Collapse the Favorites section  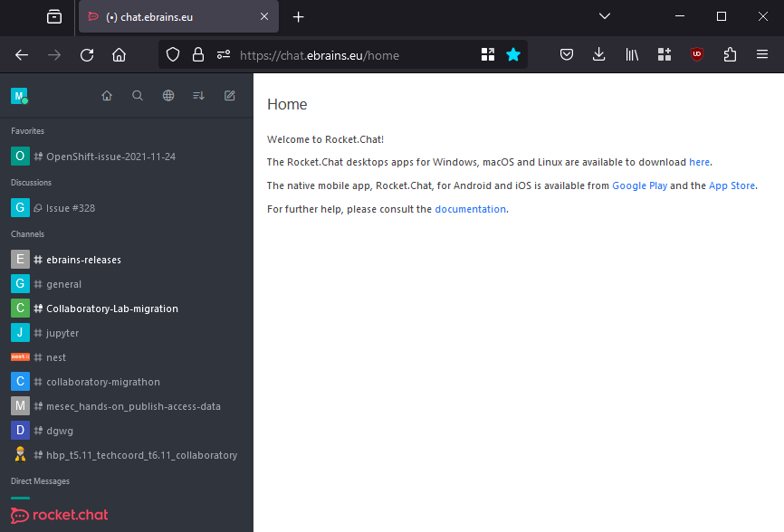[27, 130]
